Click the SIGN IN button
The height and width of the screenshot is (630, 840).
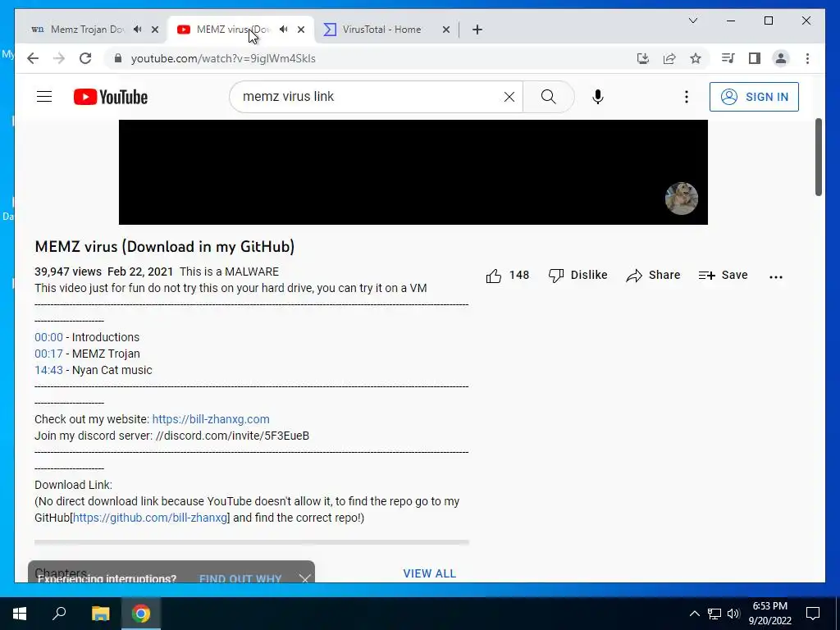click(x=754, y=97)
